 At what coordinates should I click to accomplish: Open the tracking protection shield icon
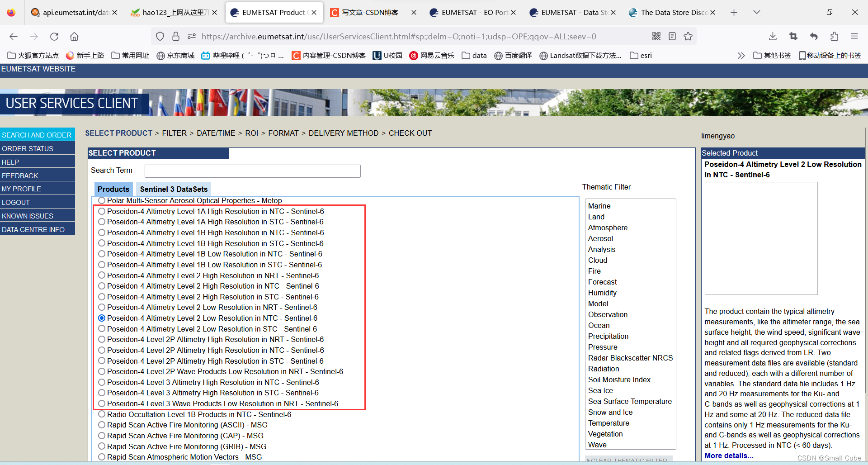coord(160,36)
